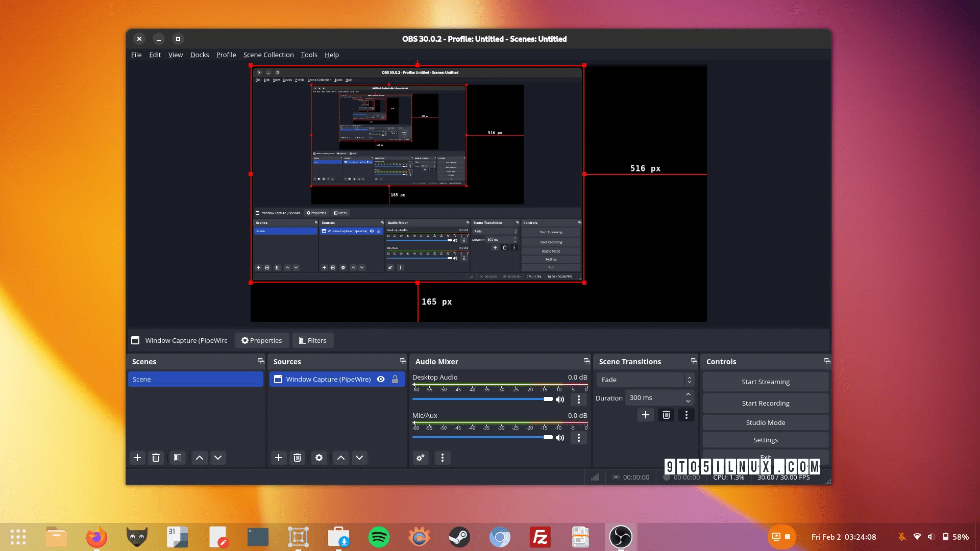Open source properties gear in Sources panel

(x=319, y=458)
